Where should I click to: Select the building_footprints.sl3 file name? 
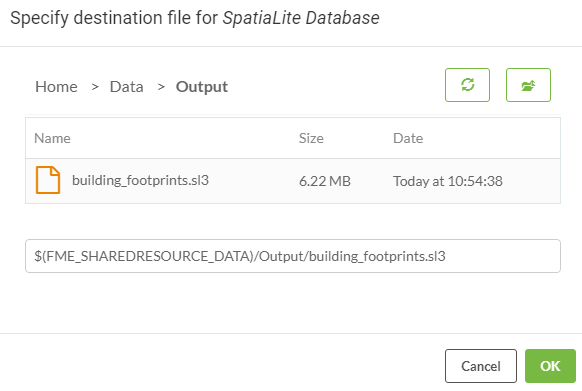coord(140,180)
